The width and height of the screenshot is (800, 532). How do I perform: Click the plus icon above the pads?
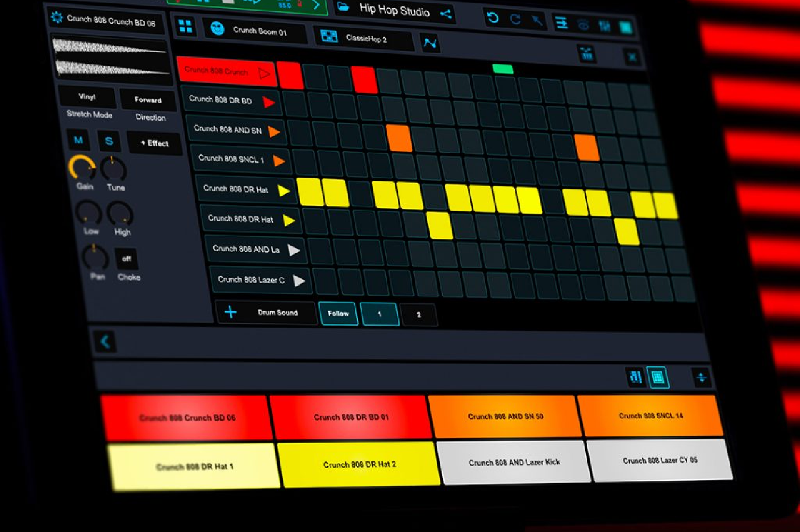tap(702, 378)
